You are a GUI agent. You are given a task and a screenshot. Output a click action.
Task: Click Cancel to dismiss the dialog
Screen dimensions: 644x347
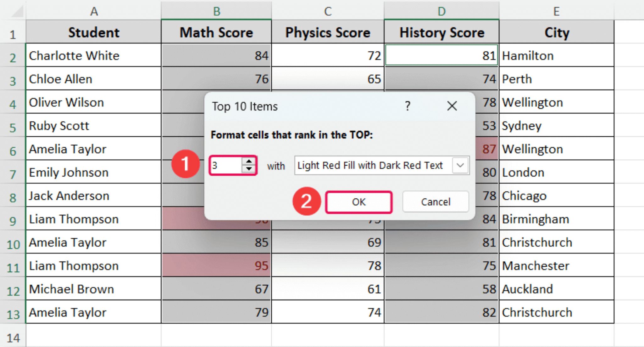click(436, 202)
